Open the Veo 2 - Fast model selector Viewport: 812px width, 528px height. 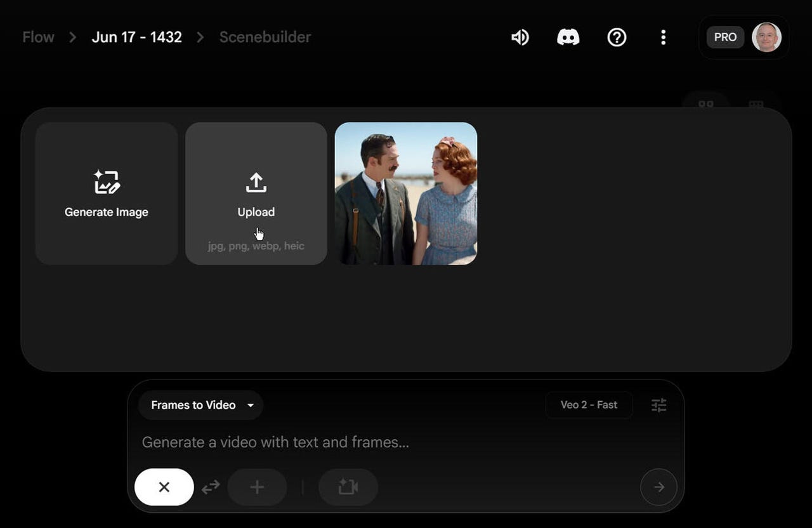[589, 405]
